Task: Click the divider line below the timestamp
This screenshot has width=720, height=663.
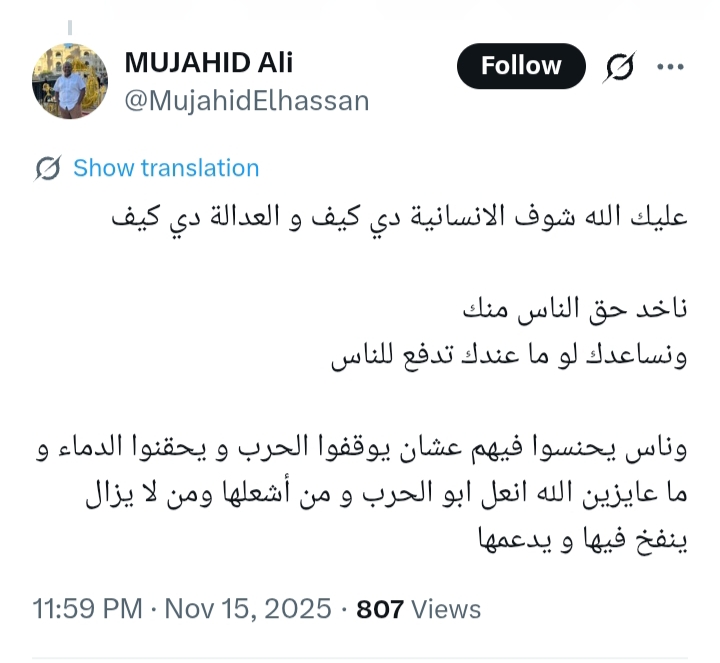Action: tap(360, 657)
